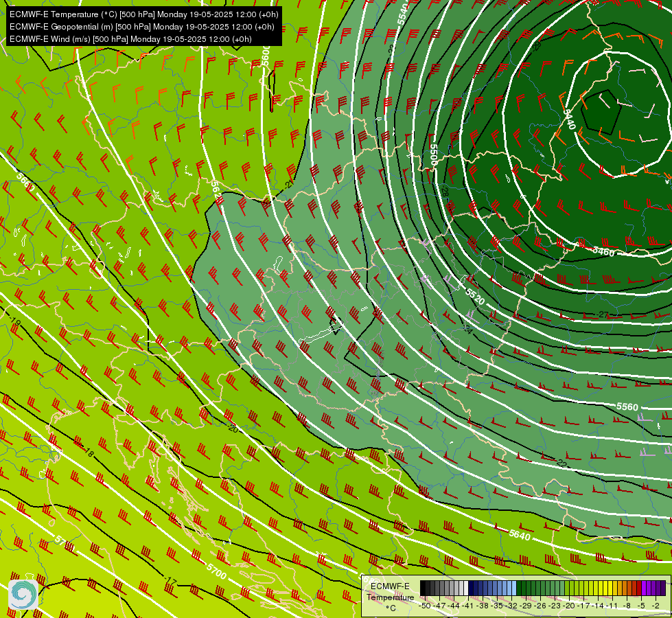Viewport: 672px width, 618px height.
Task: Click the -38 legend tick label
Action: coord(482,606)
